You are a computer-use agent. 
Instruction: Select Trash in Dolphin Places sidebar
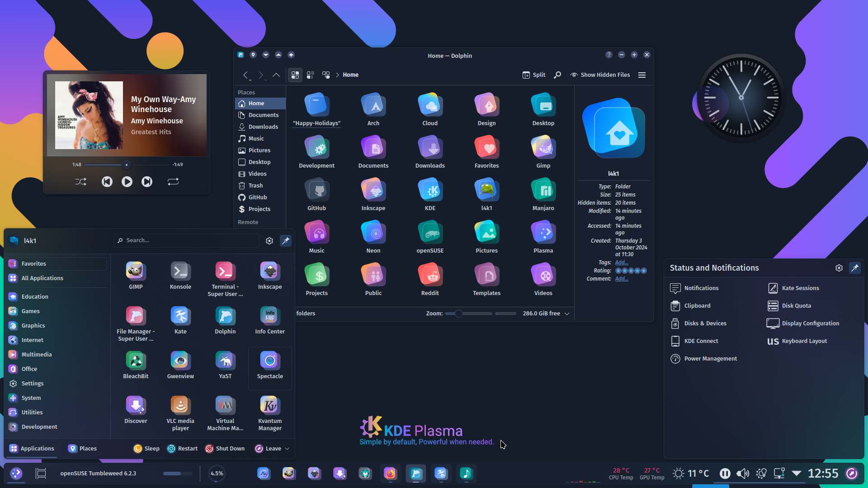coord(260,186)
